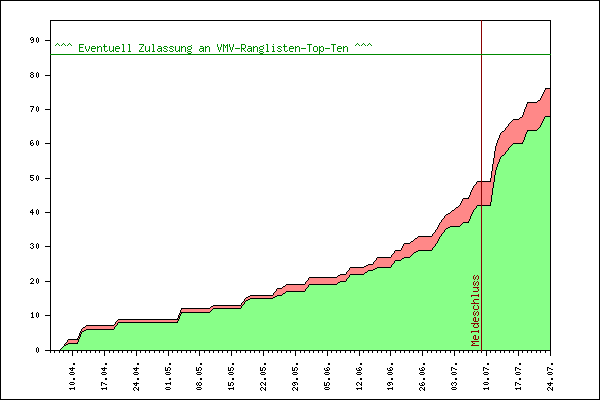Click the 70 y-axis label

(34, 109)
